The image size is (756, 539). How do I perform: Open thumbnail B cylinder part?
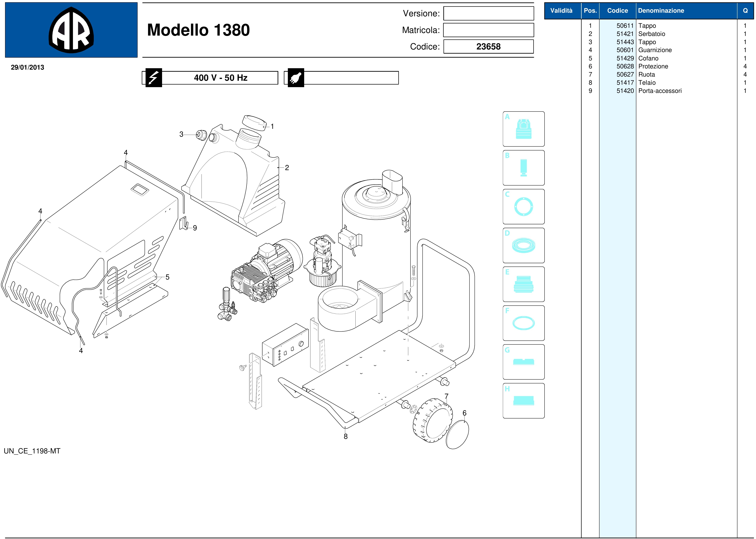[x=524, y=168]
